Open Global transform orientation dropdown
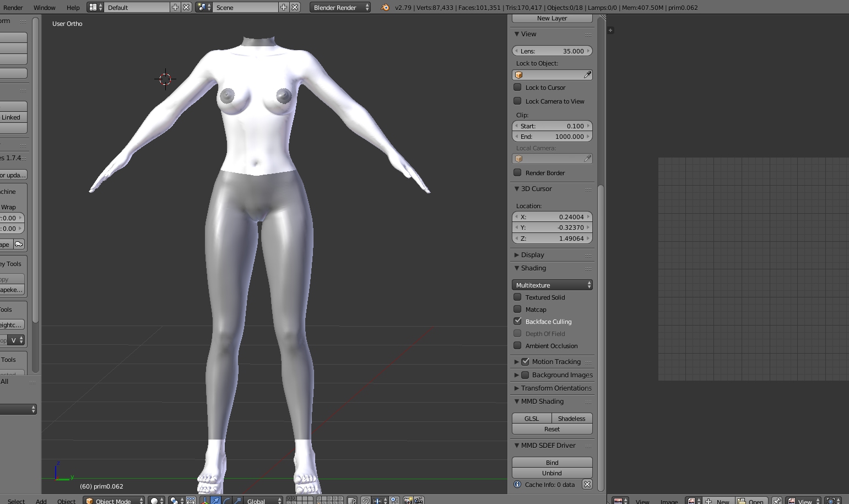 pyautogui.click(x=263, y=501)
